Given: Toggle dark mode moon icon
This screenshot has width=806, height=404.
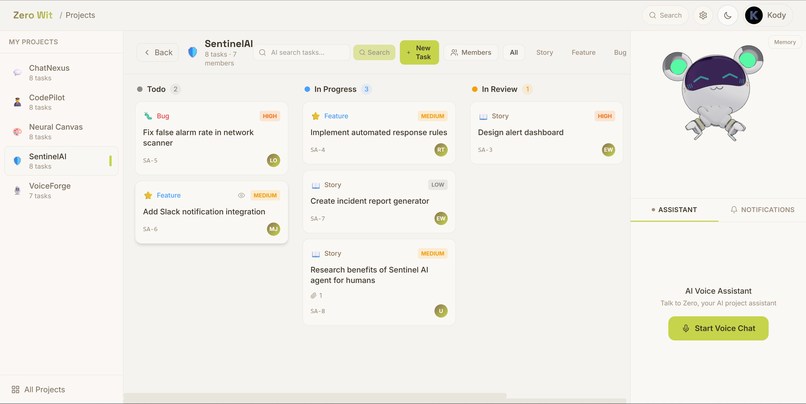Looking at the screenshot, I should 727,15.
